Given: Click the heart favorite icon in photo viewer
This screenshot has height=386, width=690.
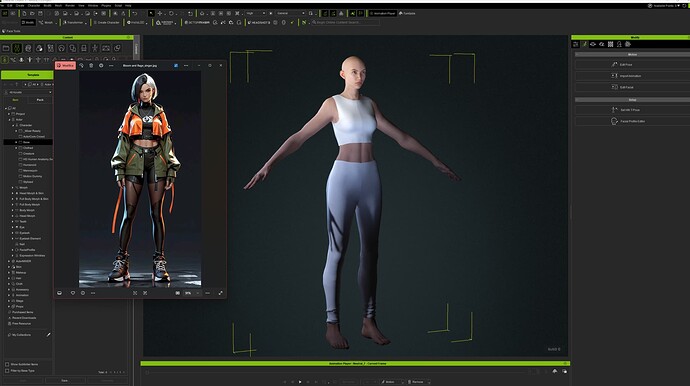Looking at the screenshot, I should [x=73, y=293].
